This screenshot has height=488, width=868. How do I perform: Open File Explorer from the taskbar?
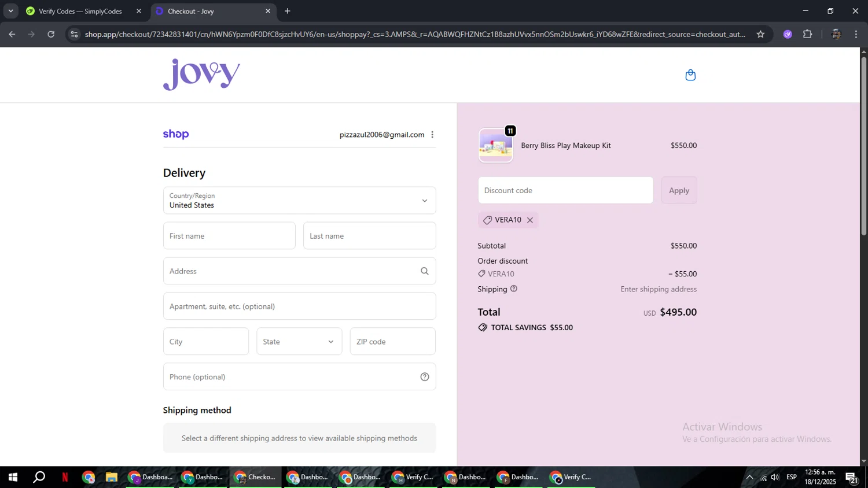coord(111,477)
